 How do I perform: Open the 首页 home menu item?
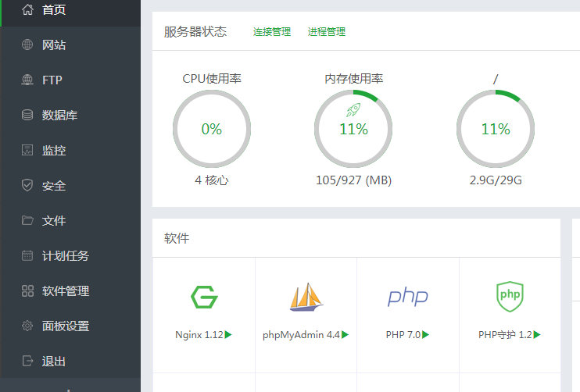tap(53, 9)
